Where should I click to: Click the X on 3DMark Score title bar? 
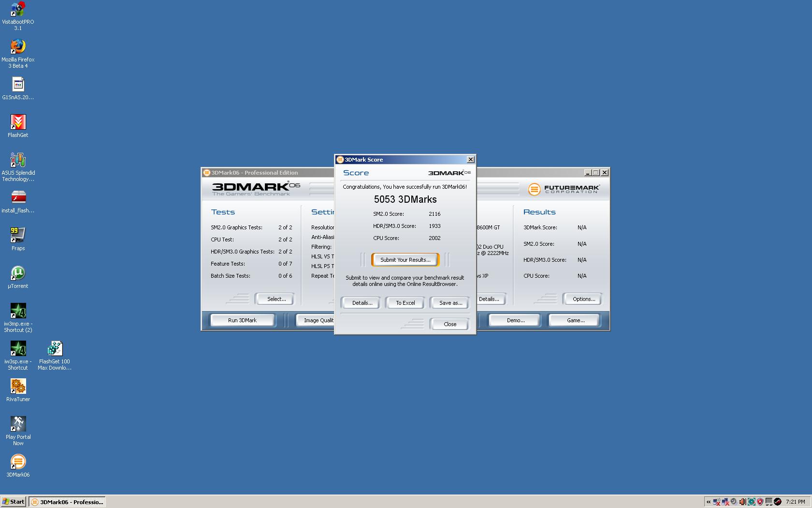[x=471, y=160]
